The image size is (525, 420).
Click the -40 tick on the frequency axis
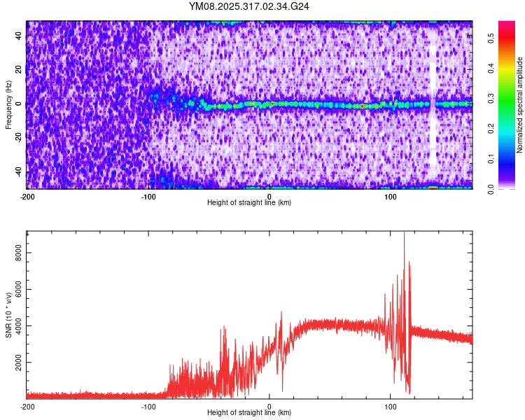pos(18,172)
